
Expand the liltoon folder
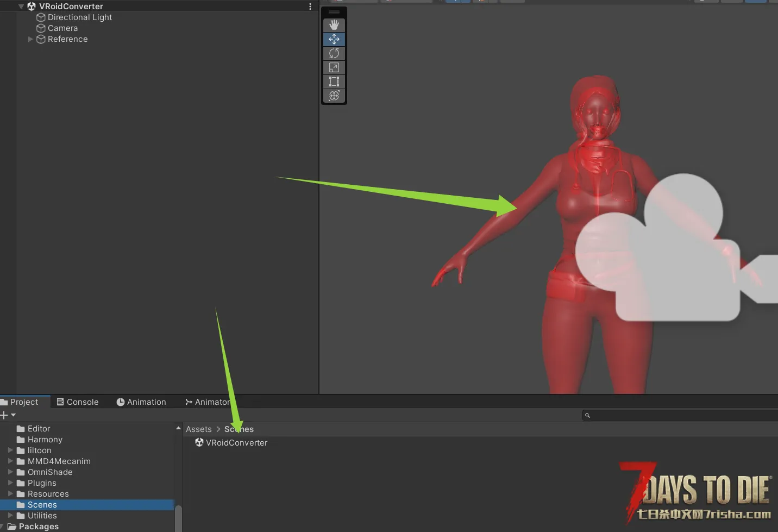click(x=10, y=450)
